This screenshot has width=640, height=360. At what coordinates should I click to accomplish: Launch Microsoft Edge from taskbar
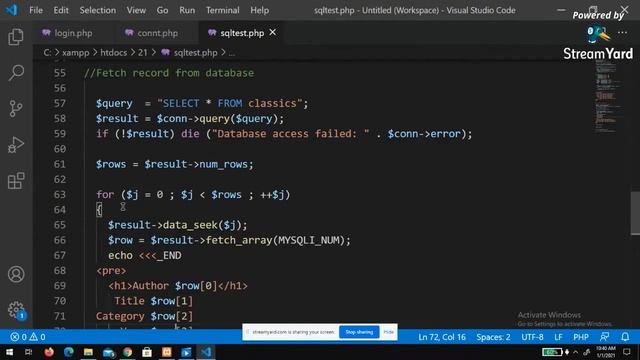pos(69,352)
